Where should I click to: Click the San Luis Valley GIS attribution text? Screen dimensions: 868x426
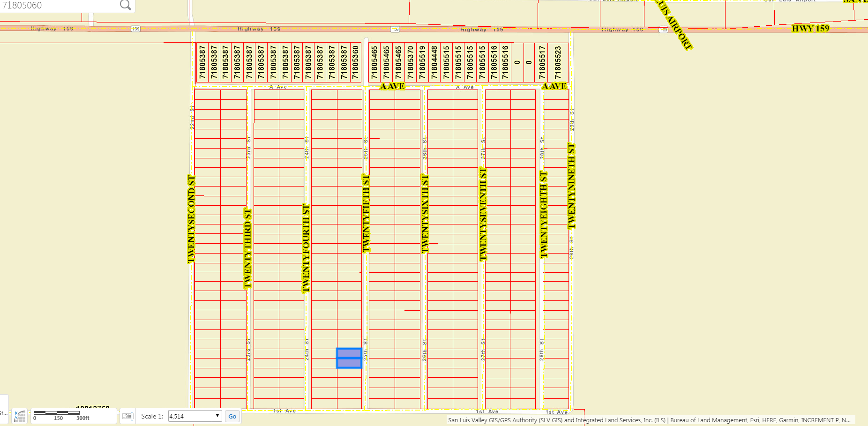649,420
